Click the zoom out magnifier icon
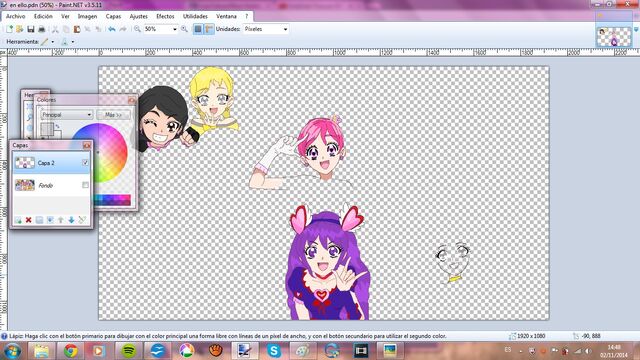The width and height of the screenshot is (640, 360). tap(137, 29)
